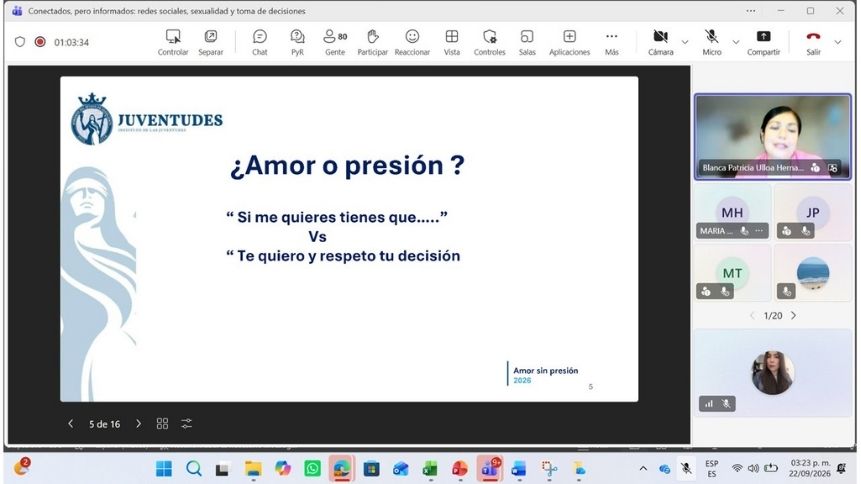Open the Windows Start menu
Viewport: 861px width, 484px height.
pos(164,469)
